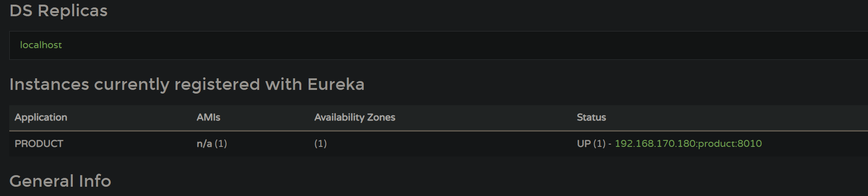This screenshot has width=868, height=196.
Task: Click the word Eureka in the heading
Action: coord(336,84)
